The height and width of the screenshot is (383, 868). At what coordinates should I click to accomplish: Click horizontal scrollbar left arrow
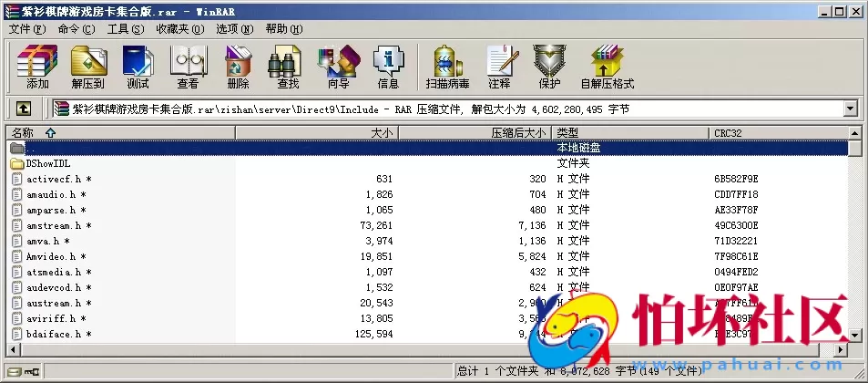coord(14,350)
